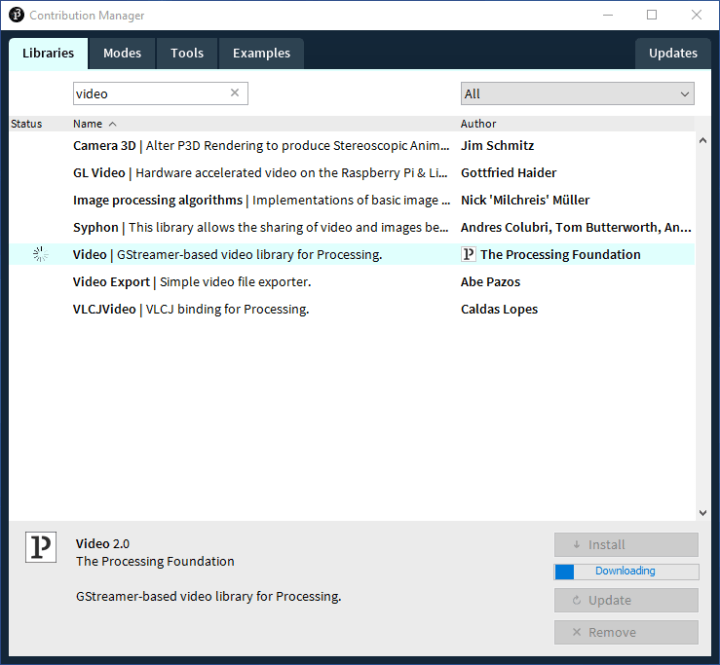Screen dimensions: 720x665
Task: Click the loading spinner in the Status column
Action: click(x=40, y=254)
